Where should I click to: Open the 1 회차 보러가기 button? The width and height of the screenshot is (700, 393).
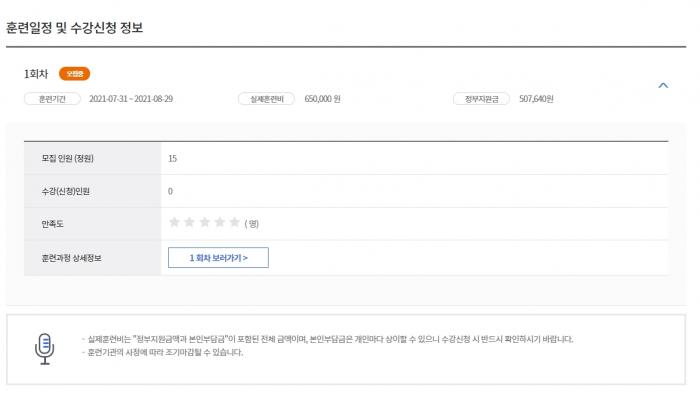(218, 258)
